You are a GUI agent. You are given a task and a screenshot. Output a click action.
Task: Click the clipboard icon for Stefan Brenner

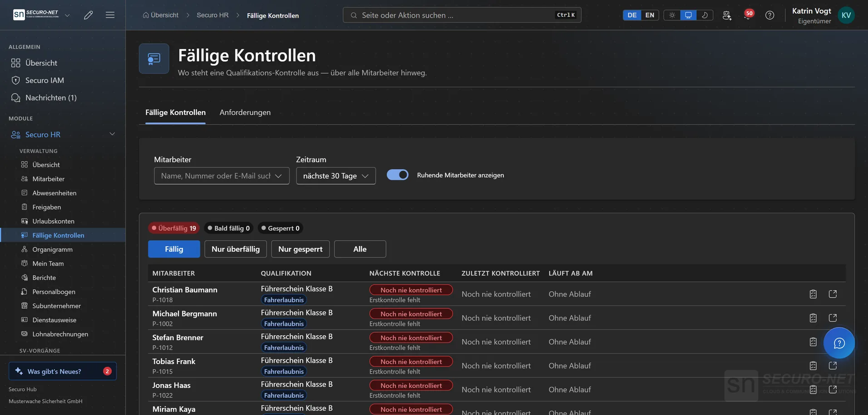[813, 341]
